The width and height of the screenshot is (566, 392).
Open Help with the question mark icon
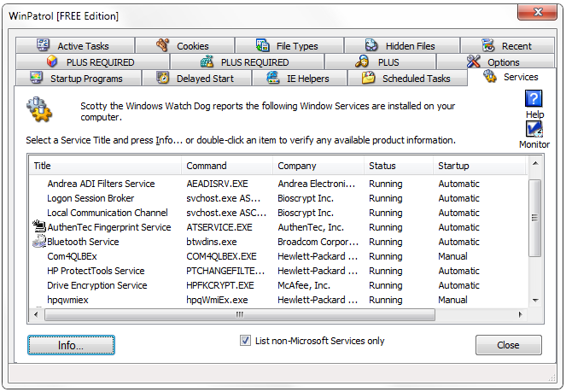[534, 98]
